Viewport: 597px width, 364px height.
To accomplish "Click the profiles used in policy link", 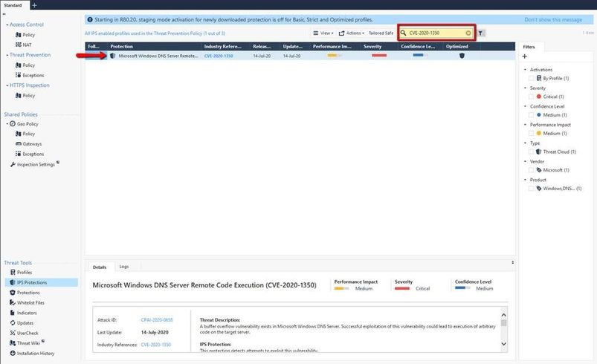I will 155,33.
